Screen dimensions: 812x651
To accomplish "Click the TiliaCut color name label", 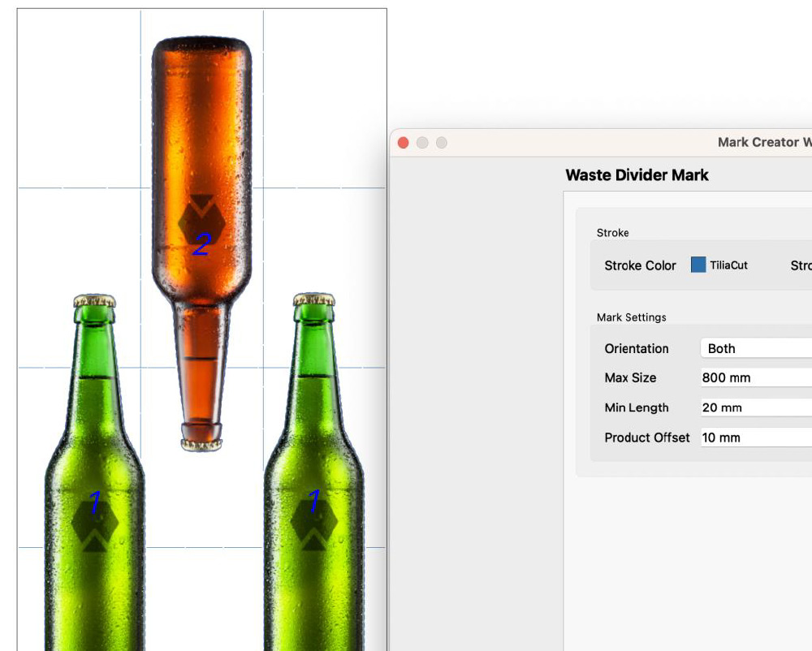I will [728, 265].
